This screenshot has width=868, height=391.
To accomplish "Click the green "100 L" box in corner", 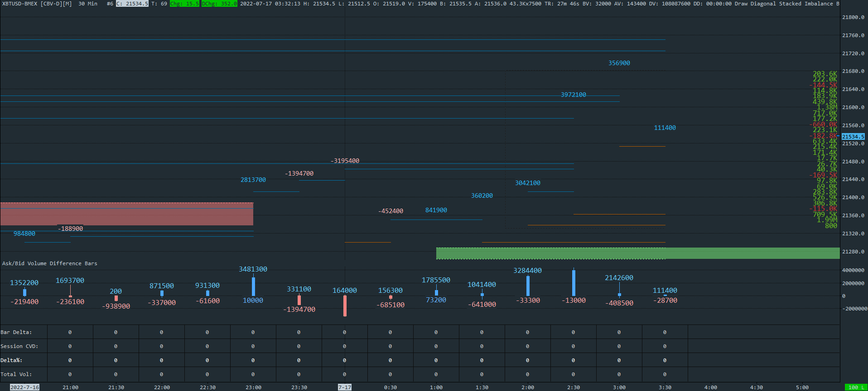I will click(856, 387).
